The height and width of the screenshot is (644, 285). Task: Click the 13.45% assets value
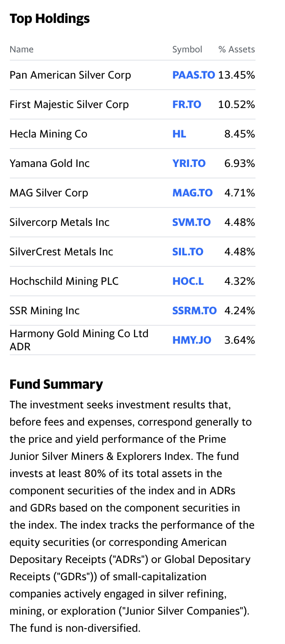237,75
